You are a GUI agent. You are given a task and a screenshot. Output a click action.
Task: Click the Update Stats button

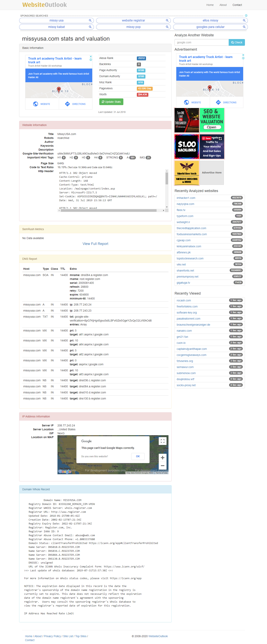point(111,102)
